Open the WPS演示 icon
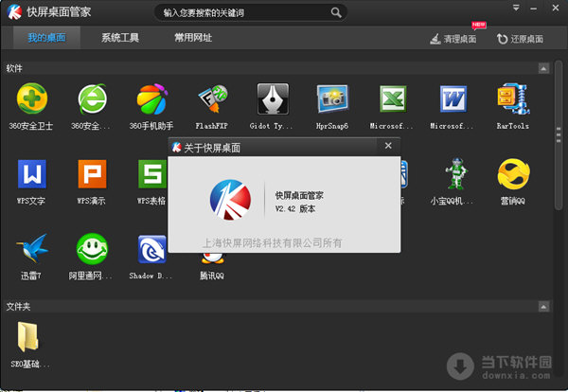 [x=92, y=174]
